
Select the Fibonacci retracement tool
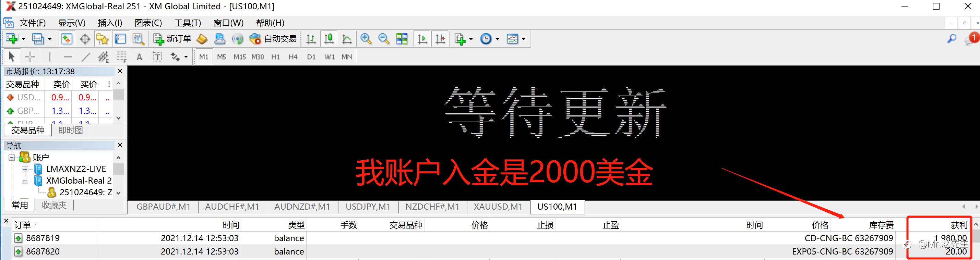click(x=121, y=57)
